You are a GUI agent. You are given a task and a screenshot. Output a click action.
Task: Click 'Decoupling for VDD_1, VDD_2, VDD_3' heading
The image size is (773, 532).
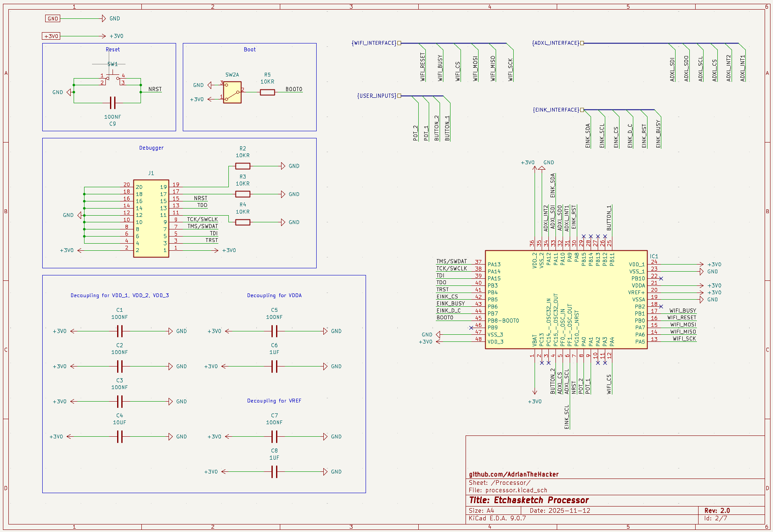pos(120,295)
